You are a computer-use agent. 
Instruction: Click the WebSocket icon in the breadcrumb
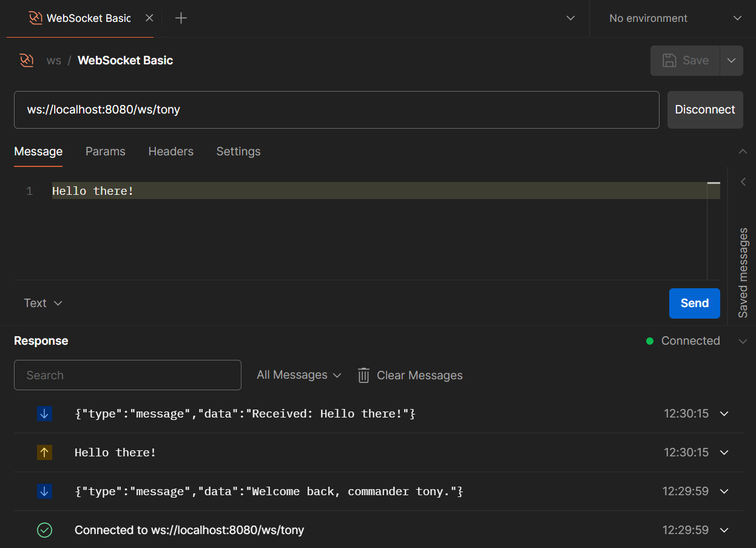[26, 60]
